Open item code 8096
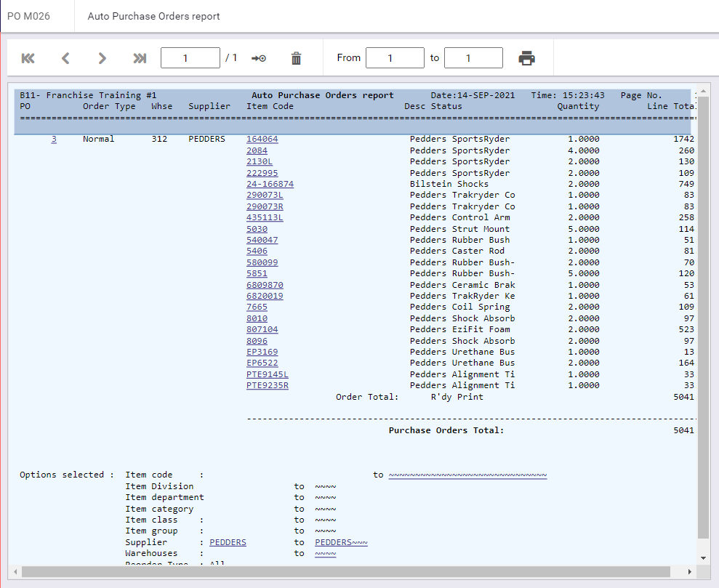The height and width of the screenshot is (588, 719). coord(257,341)
